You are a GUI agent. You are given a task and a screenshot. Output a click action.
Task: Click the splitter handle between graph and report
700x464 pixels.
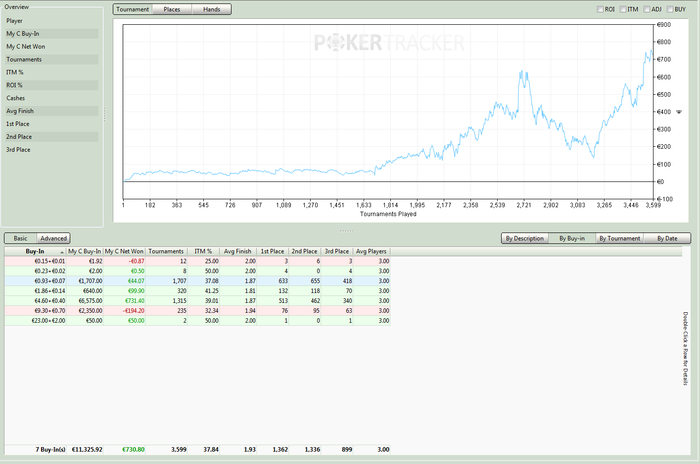click(x=347, y=230)
